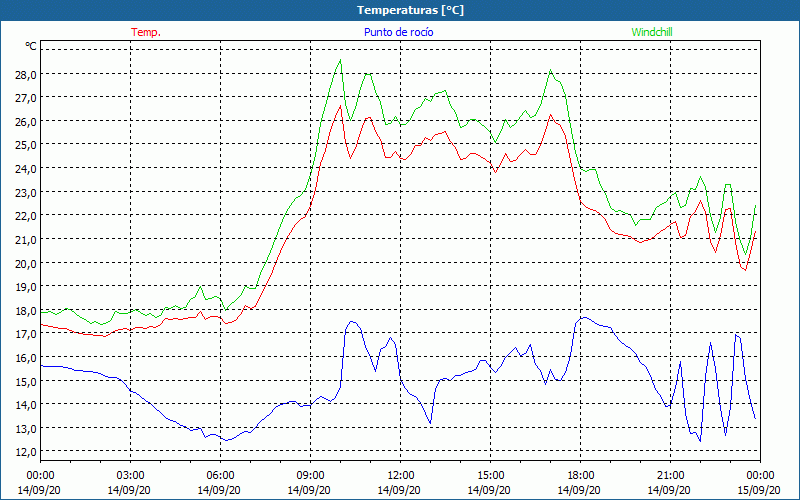
Task: Click the '°C' unit label on the Y axis
Action: 31,46
